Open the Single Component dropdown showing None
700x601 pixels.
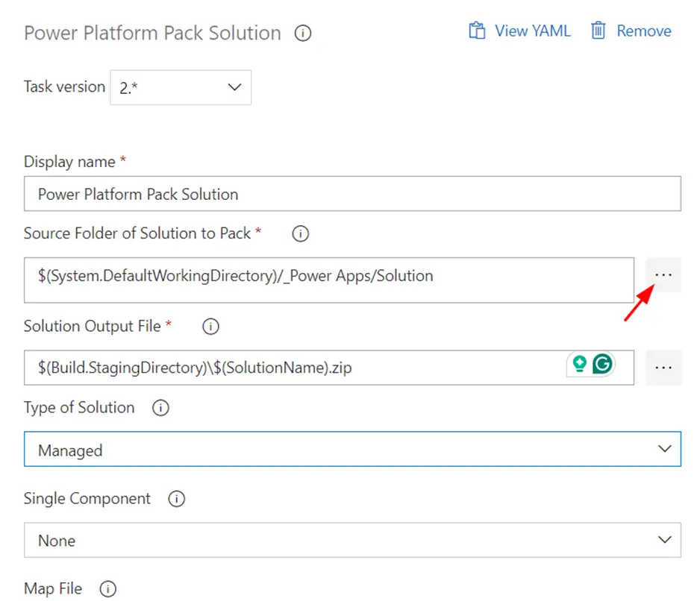click(x=352, y=540)
